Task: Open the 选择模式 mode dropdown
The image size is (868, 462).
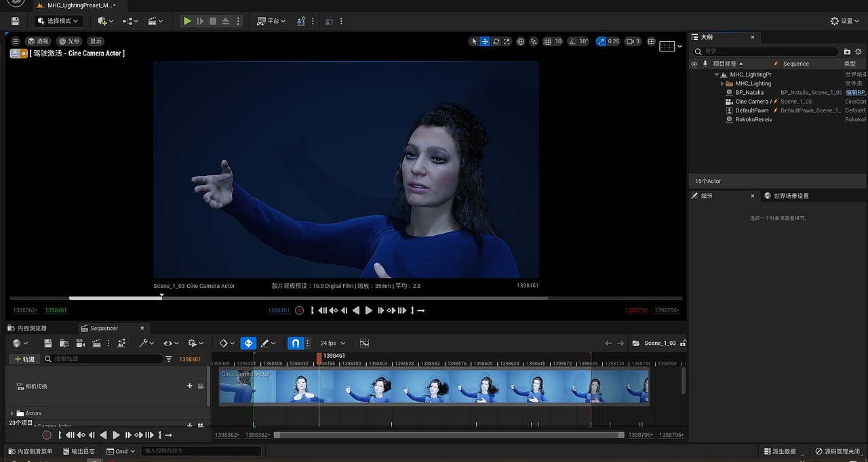Action: click(x=59, y=21)
